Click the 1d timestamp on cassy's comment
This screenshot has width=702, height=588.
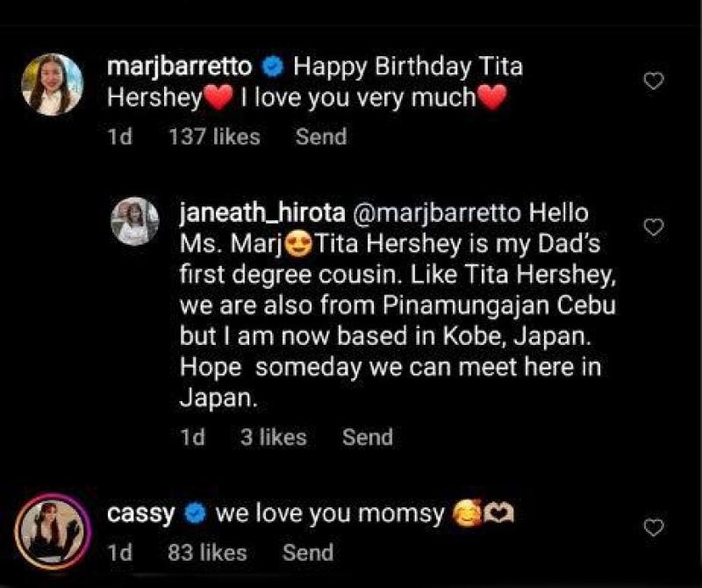(x=118, y=553)
